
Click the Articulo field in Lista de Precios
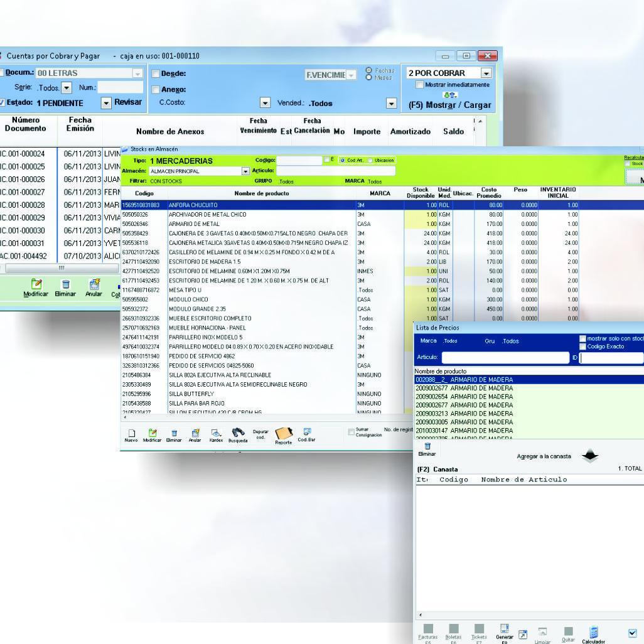pos(505,357)
